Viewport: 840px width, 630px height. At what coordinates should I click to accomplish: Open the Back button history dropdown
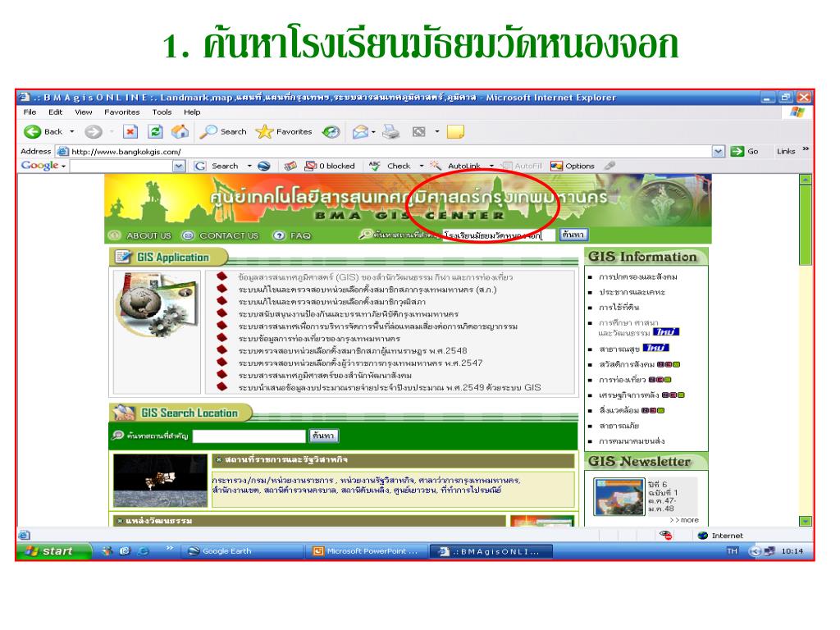(72, 132)
